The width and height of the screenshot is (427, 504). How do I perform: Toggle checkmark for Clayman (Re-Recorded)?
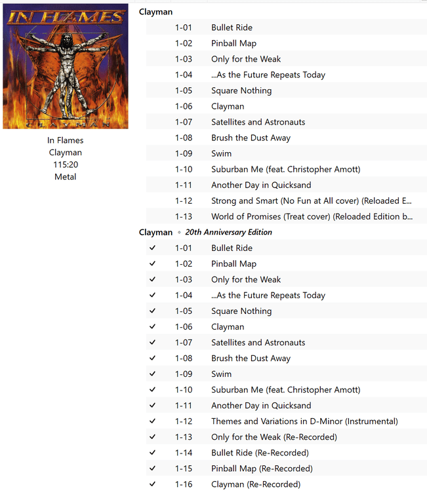click(x=153, y=484)
